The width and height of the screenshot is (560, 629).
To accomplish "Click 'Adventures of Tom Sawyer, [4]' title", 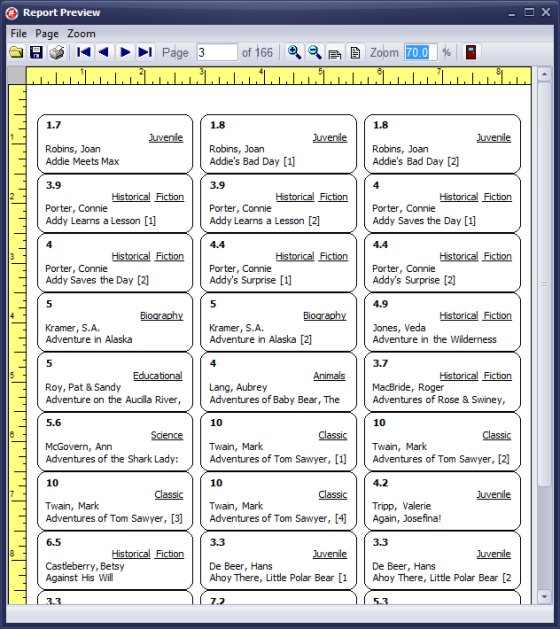I will pyautogui.click(x=278, y=518).
